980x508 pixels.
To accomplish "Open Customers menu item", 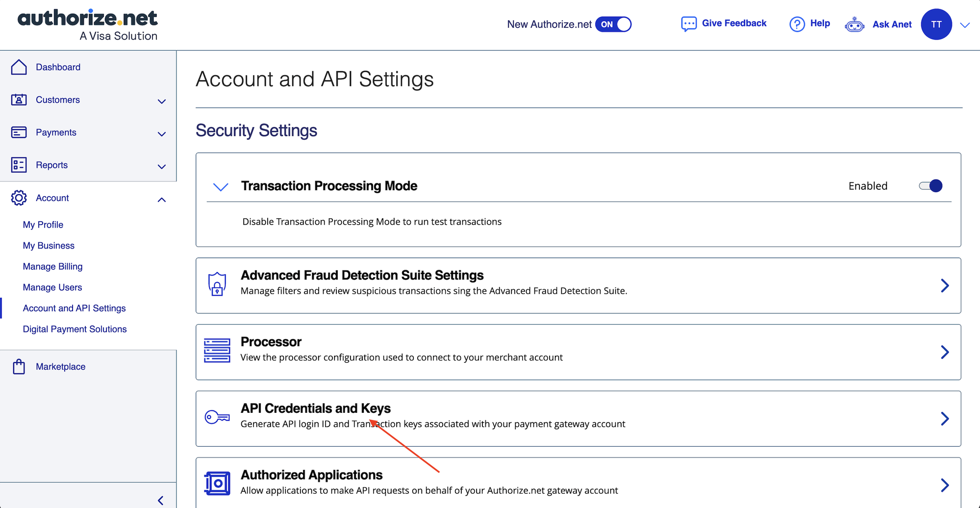I will (58, 100).
